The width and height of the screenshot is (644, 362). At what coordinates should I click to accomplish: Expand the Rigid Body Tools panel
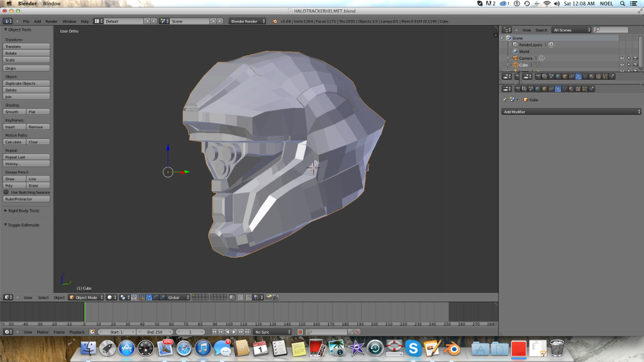pos(23,211)
